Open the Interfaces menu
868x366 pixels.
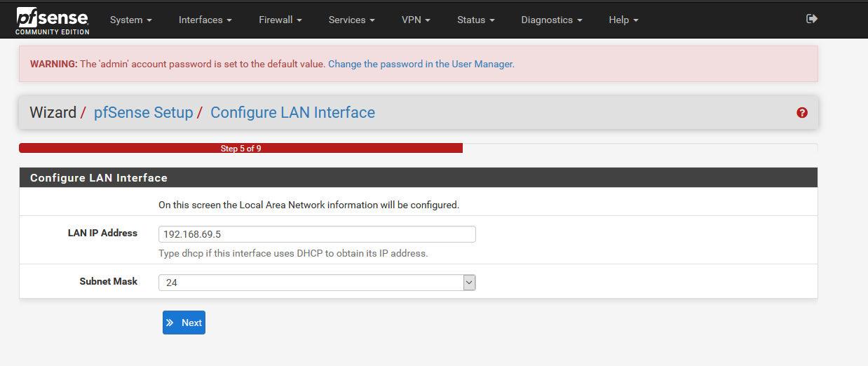pos(205,20)
